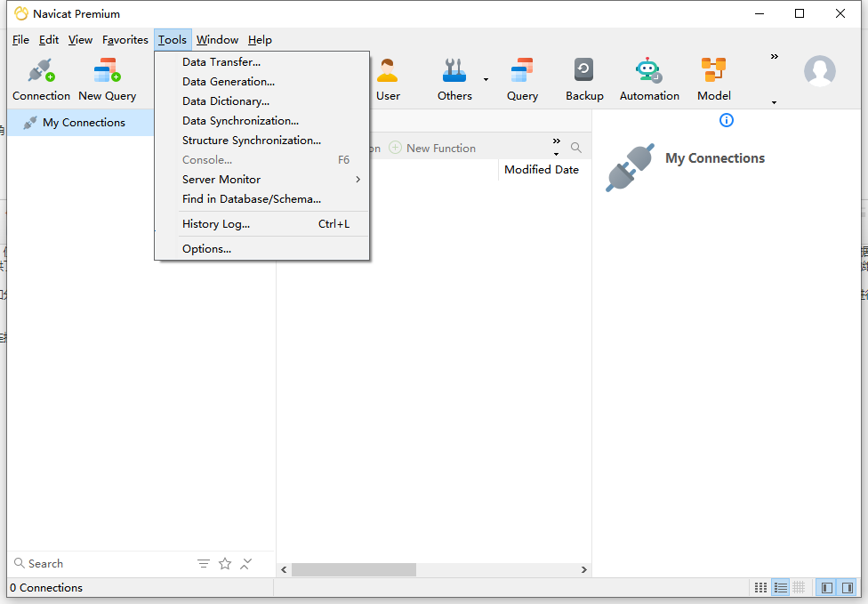Screen dimensions: 868x604
Task: Click the horizontal scrollbar thumb
Action: (354, 569)
